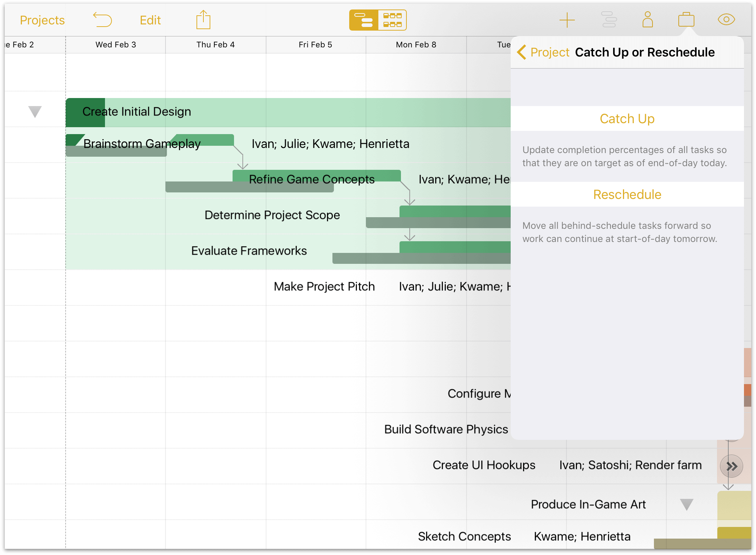Click the Sketch Concepts label
Screen dimensions: 756x555
[464, 536]
